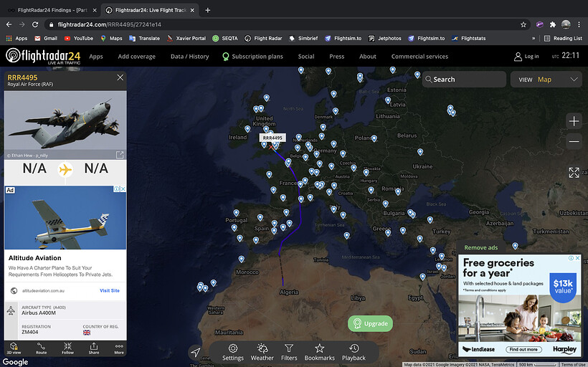Open Bookmarks
Image resolution: width=588 pixels, height=367 pixels.
pyautogui.click(x=320, y=353)
